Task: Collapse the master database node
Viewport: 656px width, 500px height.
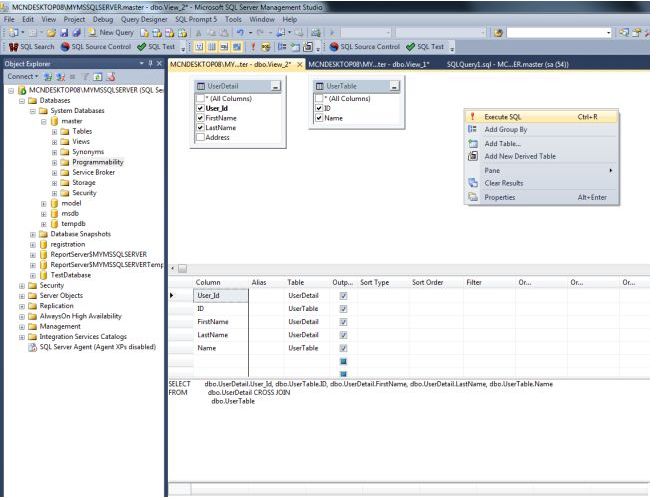Action: (44, 121)
